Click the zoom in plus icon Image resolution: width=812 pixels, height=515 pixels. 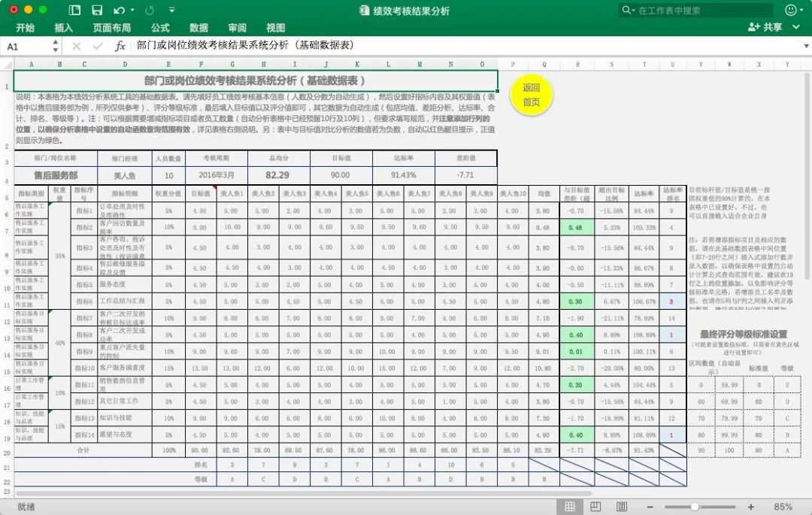tap(750, 507)
